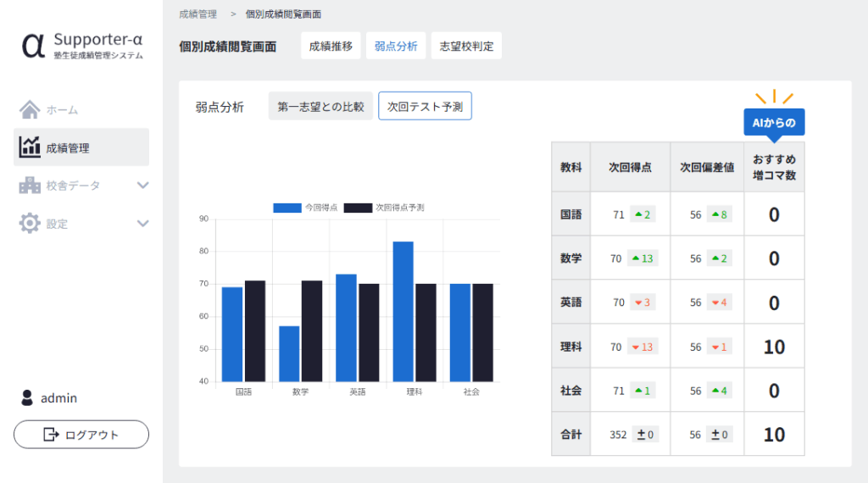Click the home house icon

[x=30, y=109]
